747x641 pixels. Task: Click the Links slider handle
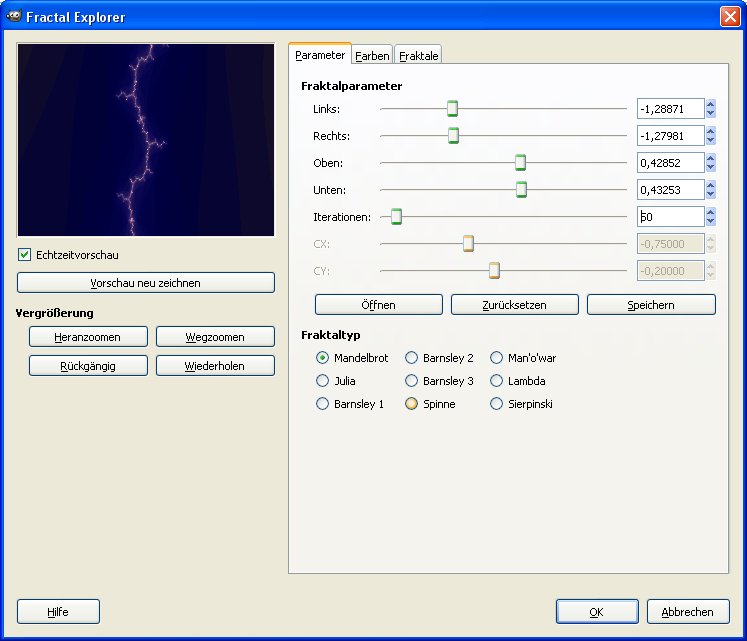(452, 109)
